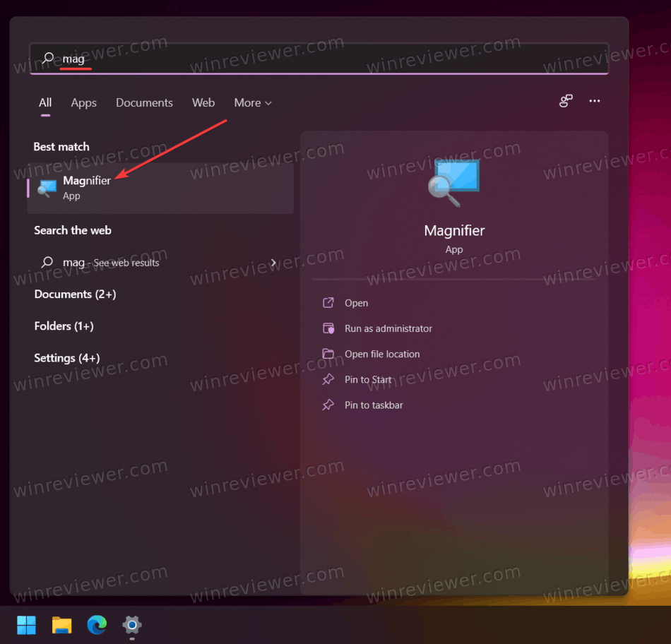671x644 pixels.
Task: Click the Pin to taskbar pin icon
Action: click(x=328, y=405)
